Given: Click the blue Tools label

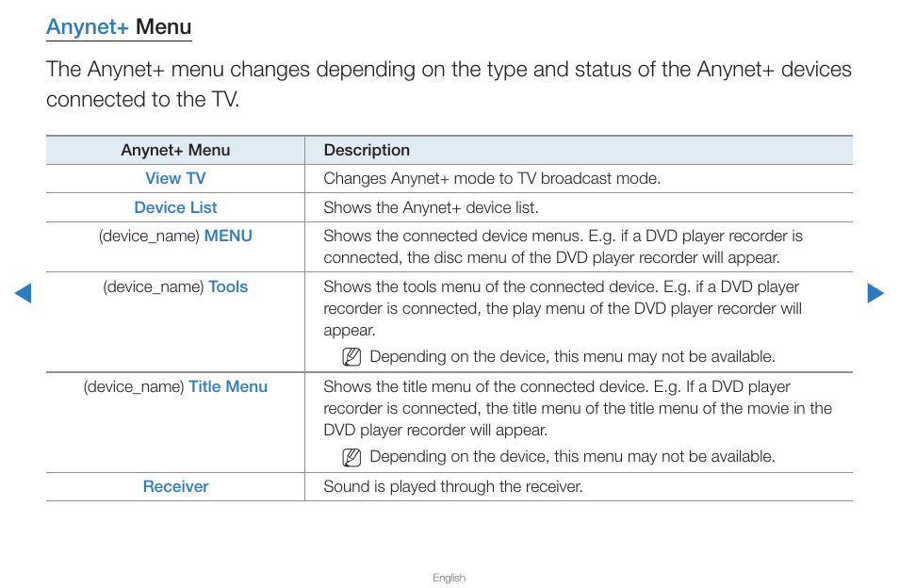Looking at the screenshot, I should [x=228, y=286].
